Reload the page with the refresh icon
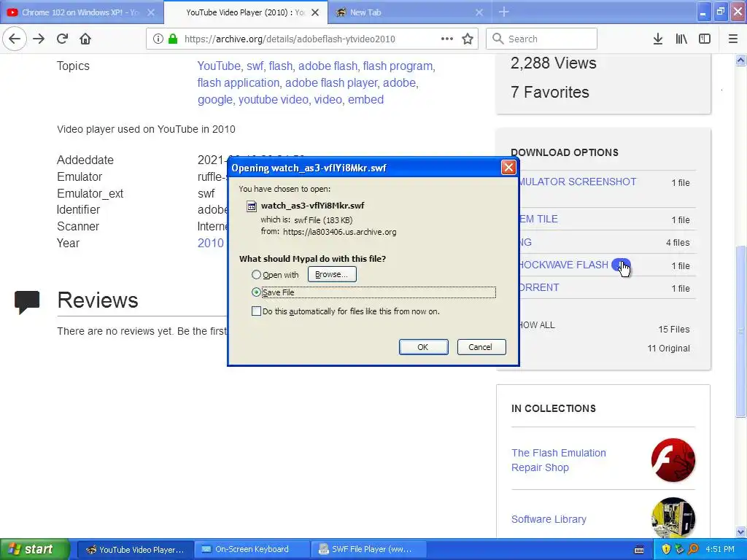Screen dimensions: 747x560 pos(63,39)
